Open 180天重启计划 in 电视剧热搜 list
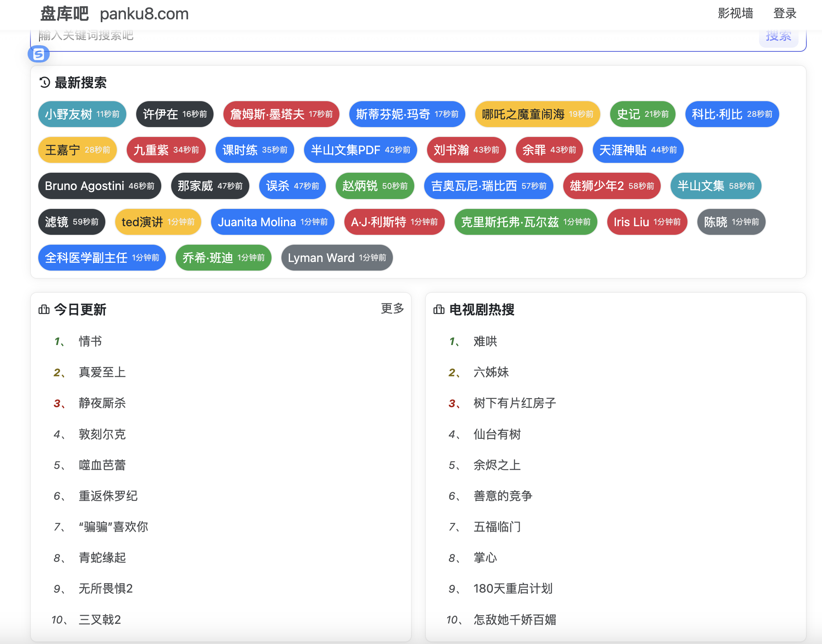The width and height of the screenshot is (822, 644). [513, 588]
